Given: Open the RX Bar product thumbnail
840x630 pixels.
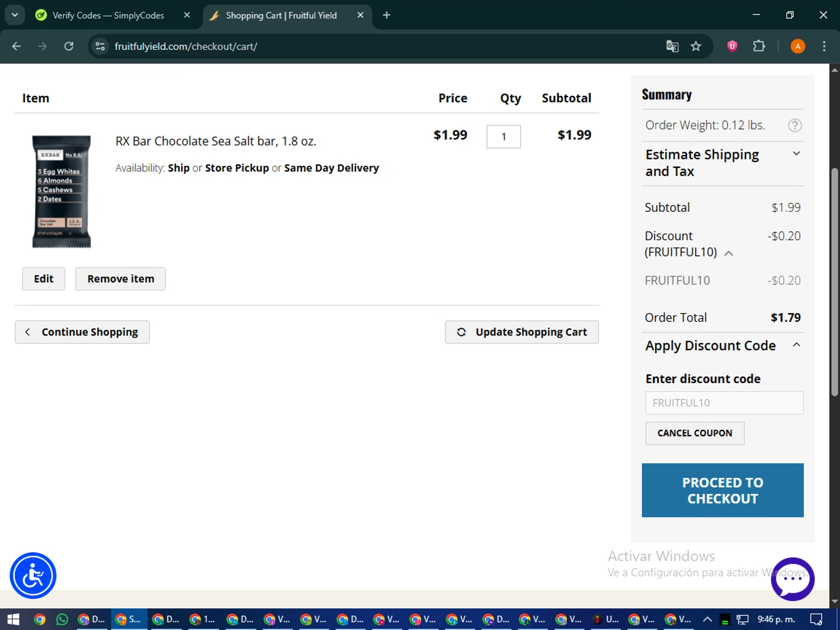Looking at the screenshot, I should tap(62, 192).
